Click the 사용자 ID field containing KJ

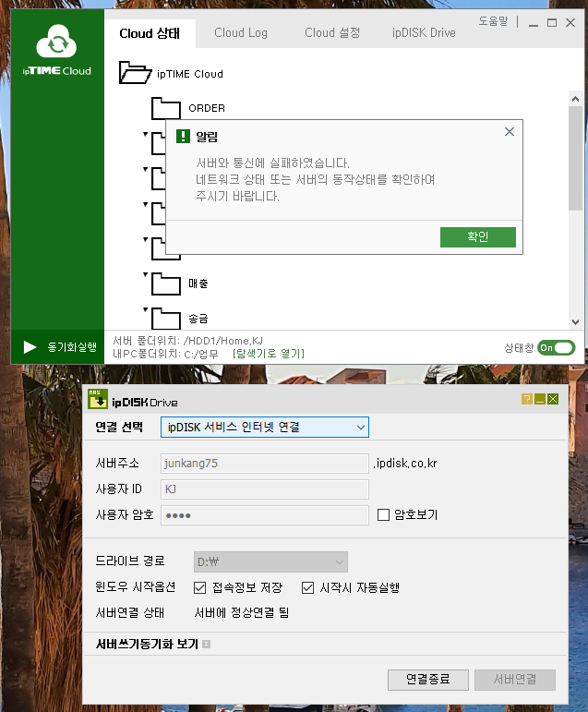(x=265, y=489)
